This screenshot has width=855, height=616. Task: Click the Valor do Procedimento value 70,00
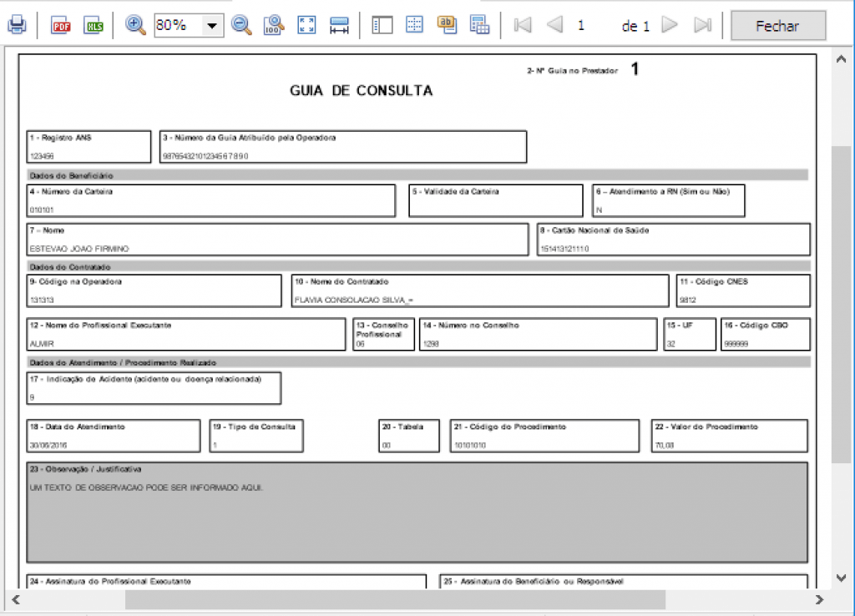tap(664, 446)
